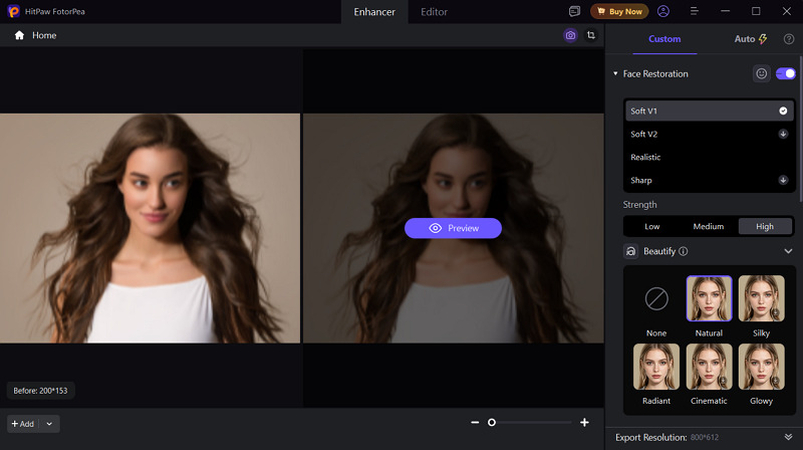
Task: Open the Auto tab
Action: pyautogui.click(x=750, y=39)
